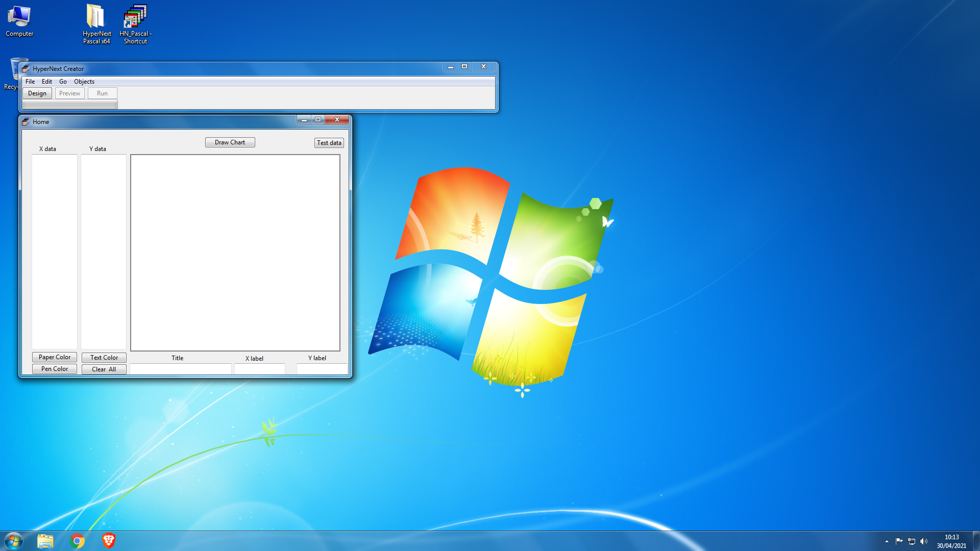Launch Brave browser from the taskbar
980x551 pixels.
pyautogui.click(x=109, y=541)
